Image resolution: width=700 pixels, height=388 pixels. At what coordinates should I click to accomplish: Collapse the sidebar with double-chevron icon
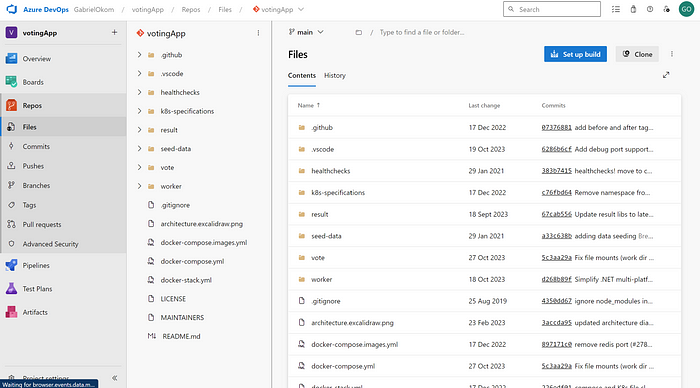(x=115, y=378)
